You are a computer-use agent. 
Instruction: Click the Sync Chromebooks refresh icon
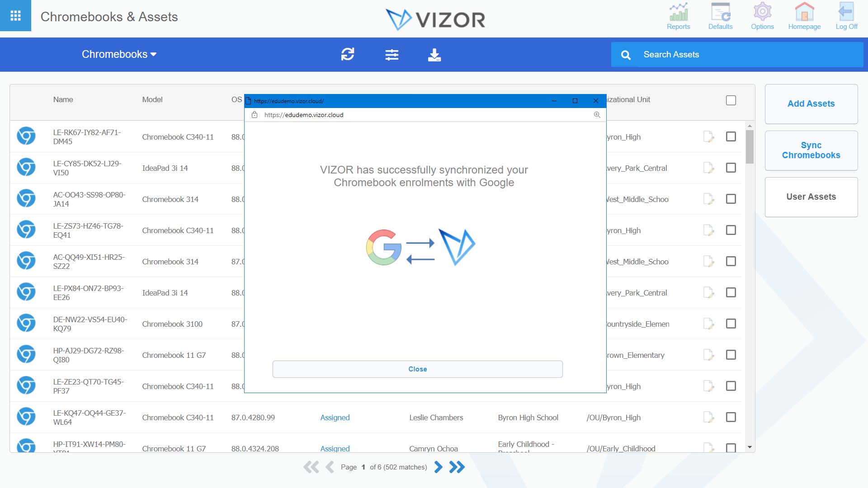pyautogui.click(x=348, y=54)
